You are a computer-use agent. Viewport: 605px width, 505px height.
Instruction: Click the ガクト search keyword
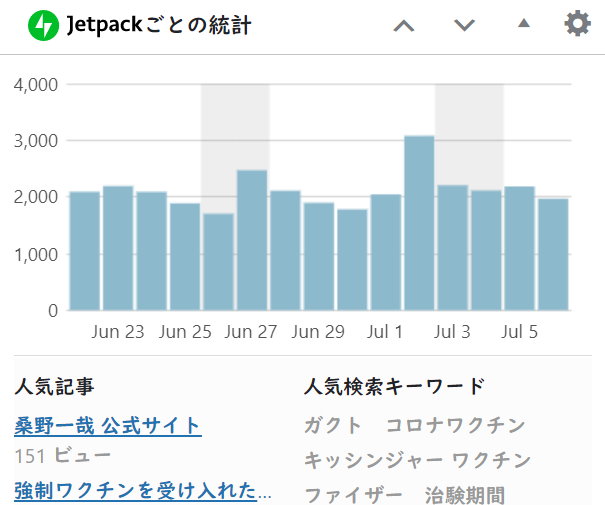[x=333, y=426]
